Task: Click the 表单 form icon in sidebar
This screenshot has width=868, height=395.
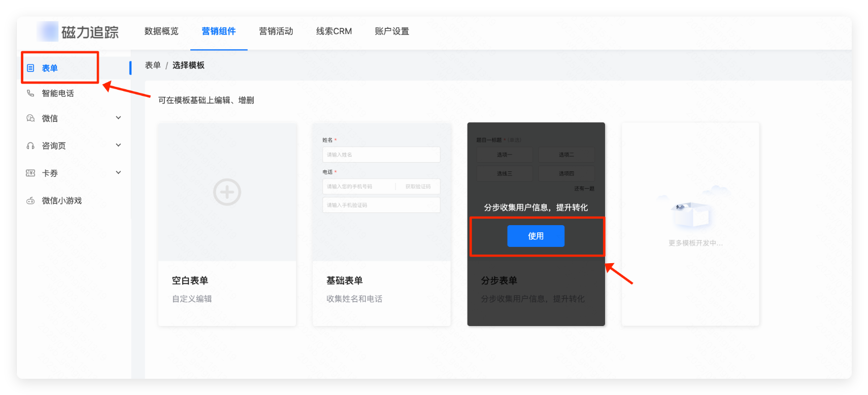Action: tap(30, 68)
